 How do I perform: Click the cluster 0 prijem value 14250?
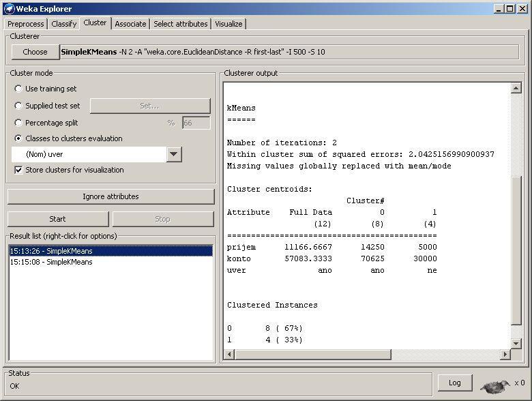(x=372, y=248)
